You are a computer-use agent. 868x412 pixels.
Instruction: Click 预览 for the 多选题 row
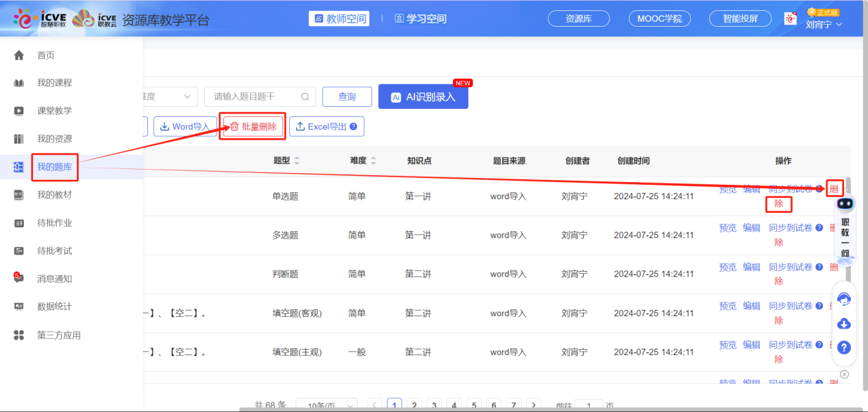[728, 228]
